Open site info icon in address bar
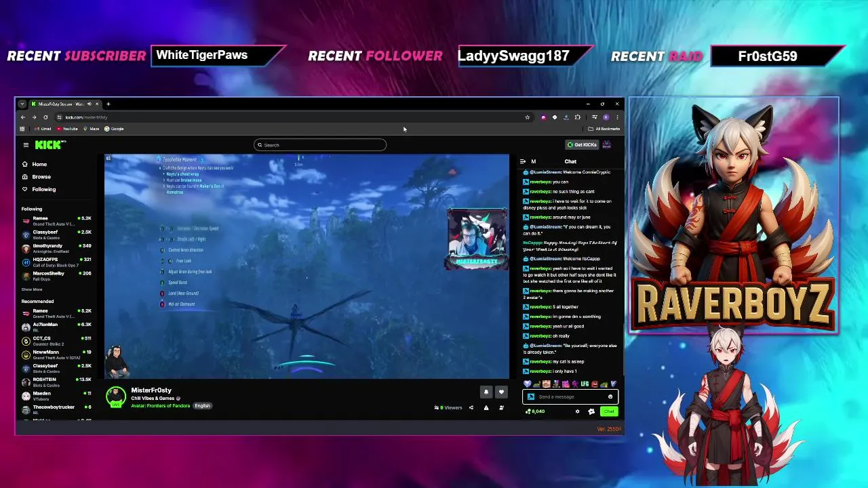This screenshot has height=488, width=868. (60, 117)
